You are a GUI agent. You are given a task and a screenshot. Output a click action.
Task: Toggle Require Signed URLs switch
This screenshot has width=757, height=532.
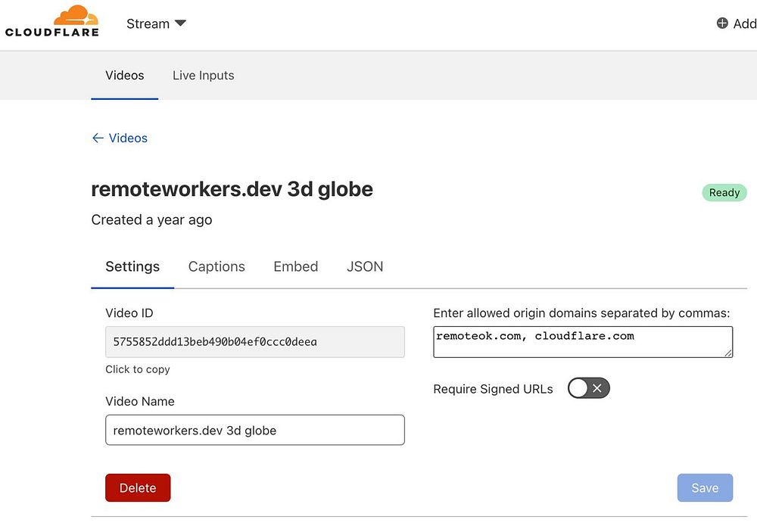[x=588, y=388]
